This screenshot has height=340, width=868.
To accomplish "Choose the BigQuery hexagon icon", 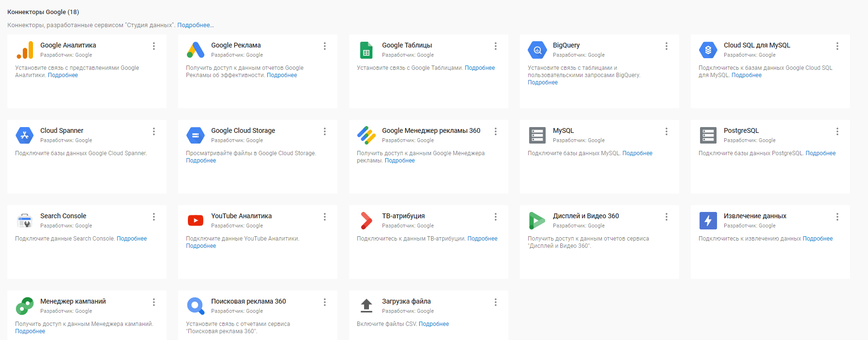I will click(537, 50).
